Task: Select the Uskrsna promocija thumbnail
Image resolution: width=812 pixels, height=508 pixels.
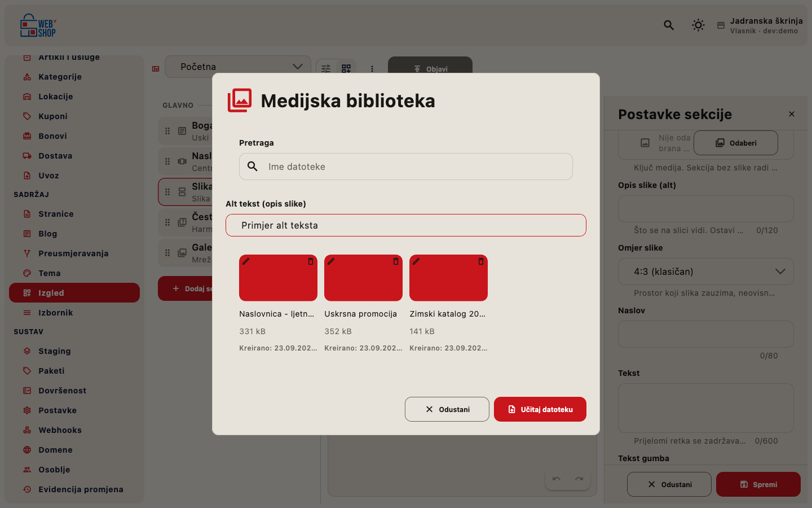Action: [363, 278]
